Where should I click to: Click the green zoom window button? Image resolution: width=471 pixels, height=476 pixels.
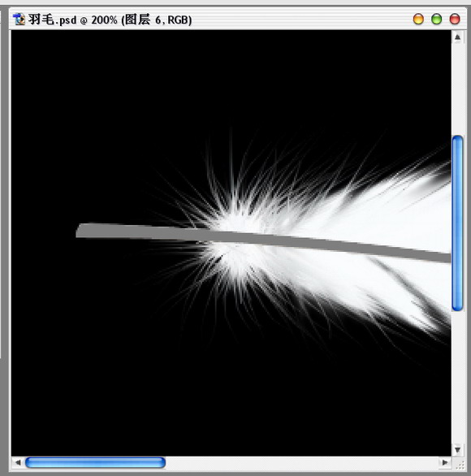(x=436, y=19)
